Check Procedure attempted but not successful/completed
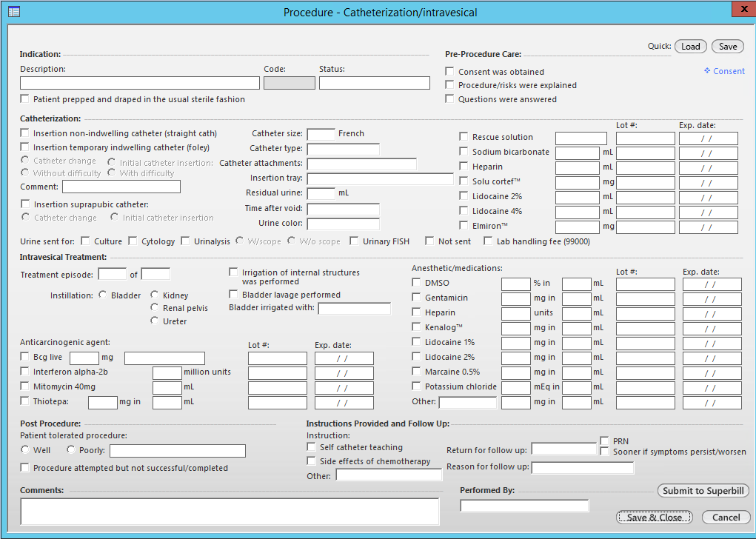Image resolution: width=756 pixels, height=539 pixels. pos(24,468)
